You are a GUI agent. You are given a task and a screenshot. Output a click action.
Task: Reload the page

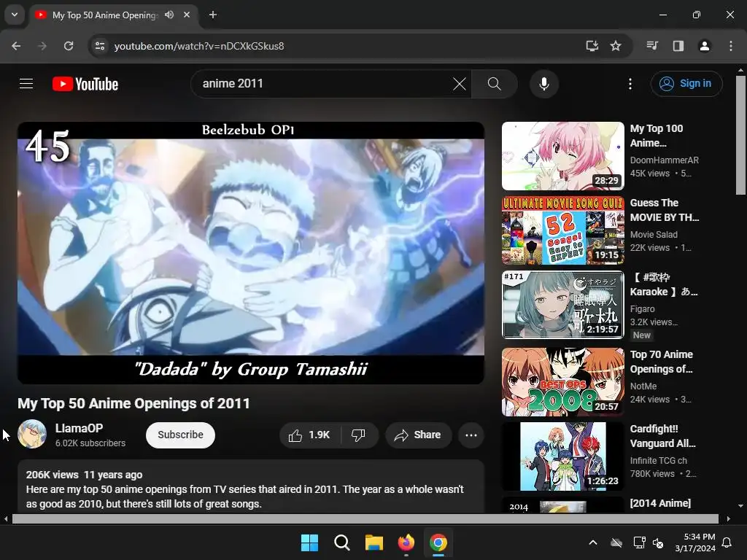[x=69, y=46]
